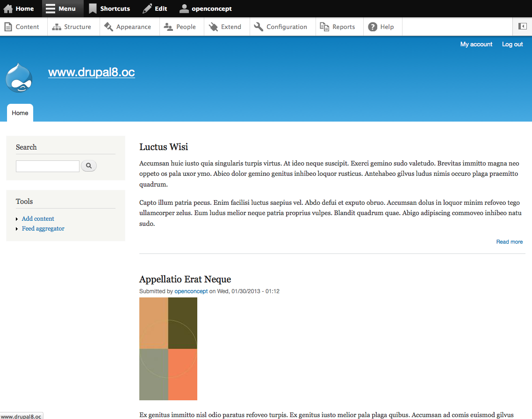Click inside the Search input field
This screenshot has width=532, height=419.
pos(47,166)
